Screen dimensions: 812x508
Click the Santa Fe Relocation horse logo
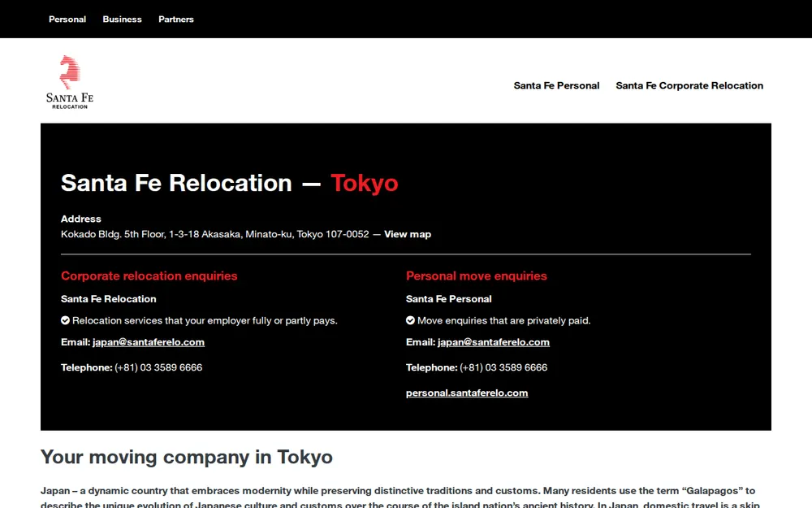coord(70,82)
